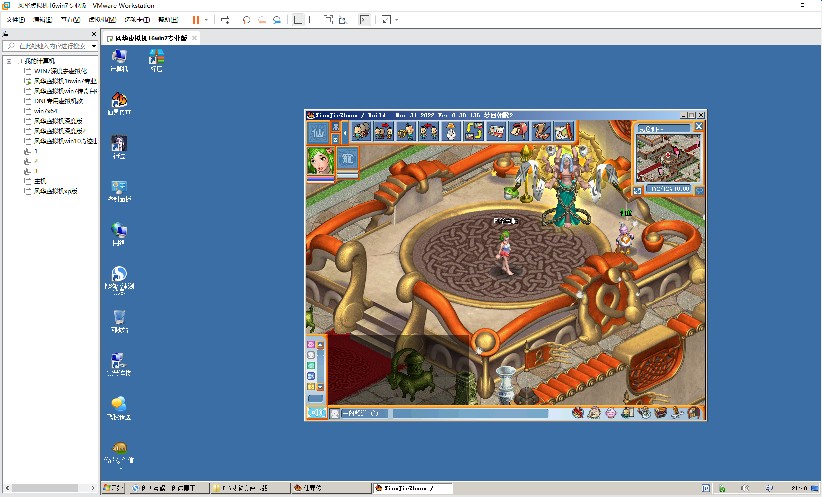The image size is (822, 497).
Task: Open the snapshot manager toolbar icon
Action: tap(277, 20)
